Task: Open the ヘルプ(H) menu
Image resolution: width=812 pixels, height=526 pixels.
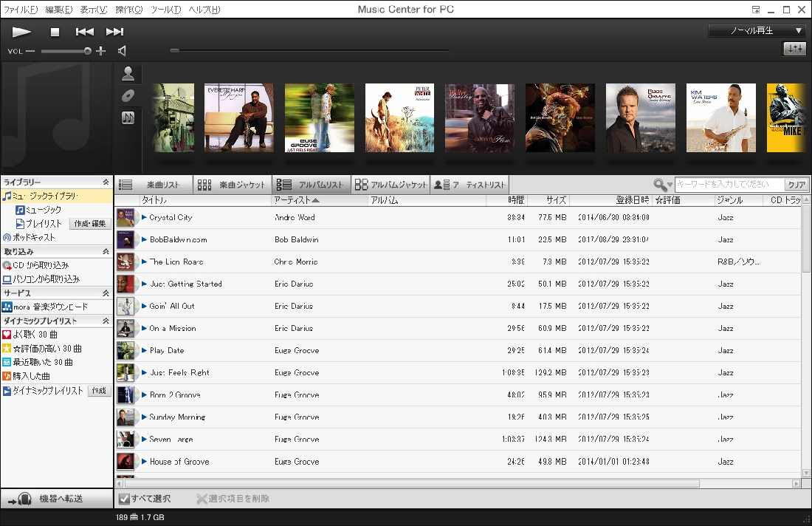Action: tap(204, 10)
